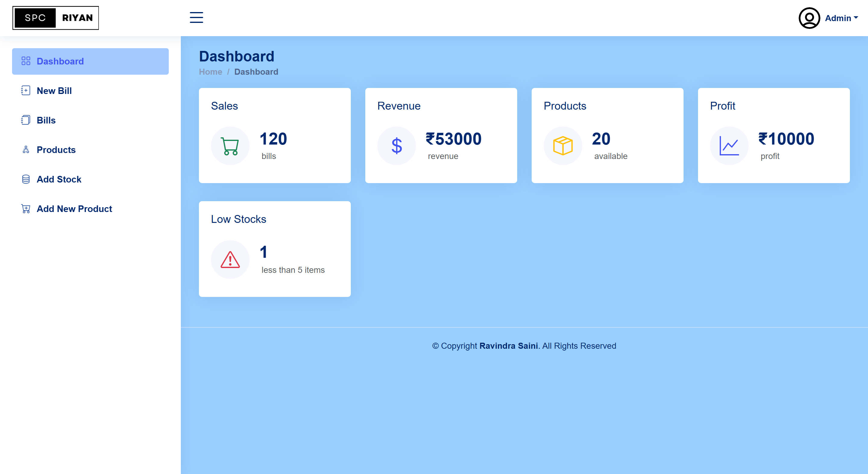
Task: Click the ₹10000 profit value
Action: (x=786, y=139)
